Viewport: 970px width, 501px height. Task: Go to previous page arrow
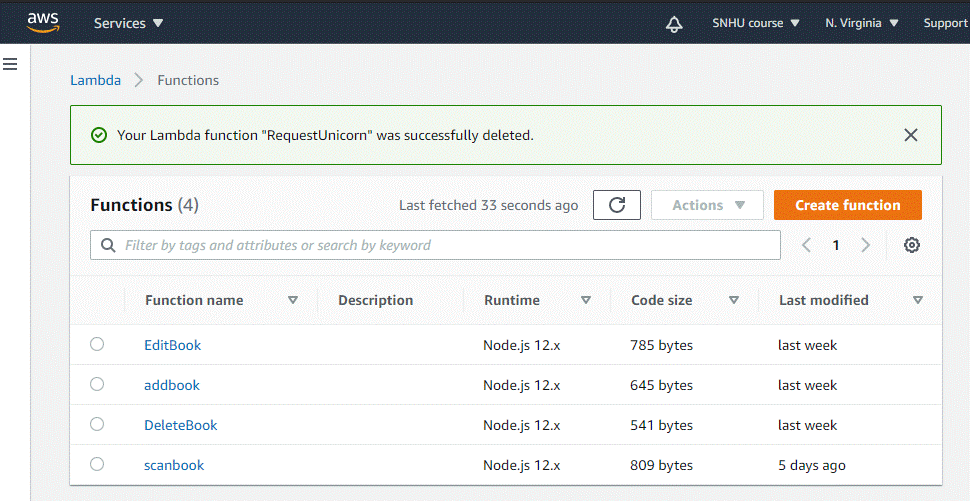click(806, 245)
